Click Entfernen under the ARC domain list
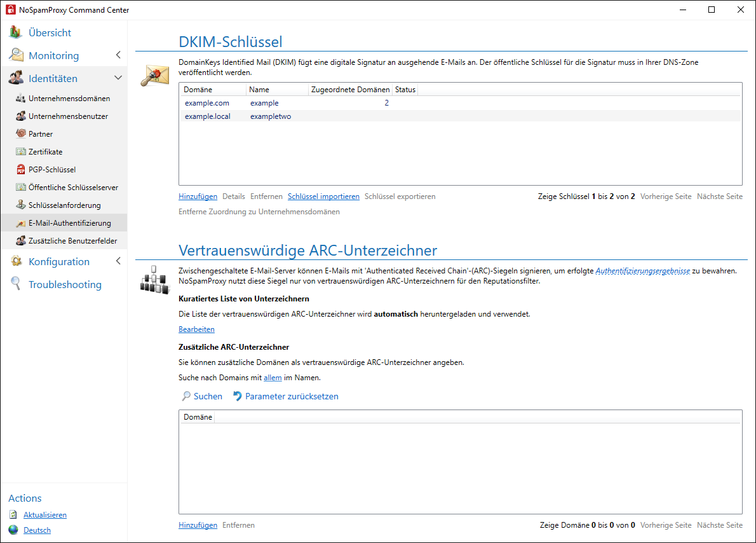Viewport: 756px width, 543px height. 238,525
